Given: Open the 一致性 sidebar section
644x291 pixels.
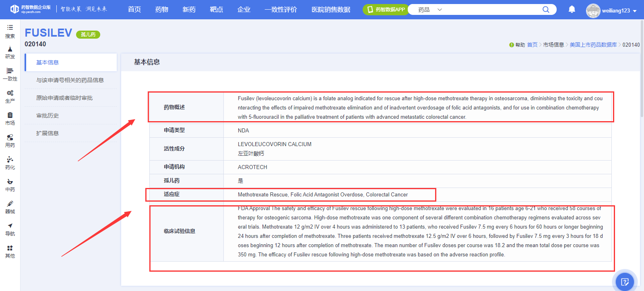Looking at the screenshot, I should 10,74.
